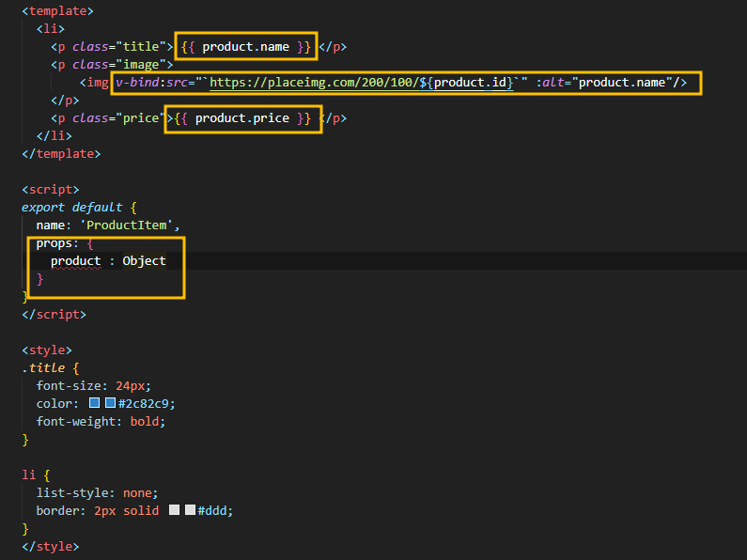Click the opening <script> tag
The height and width of the screenshot is (560, 747).
50,190
